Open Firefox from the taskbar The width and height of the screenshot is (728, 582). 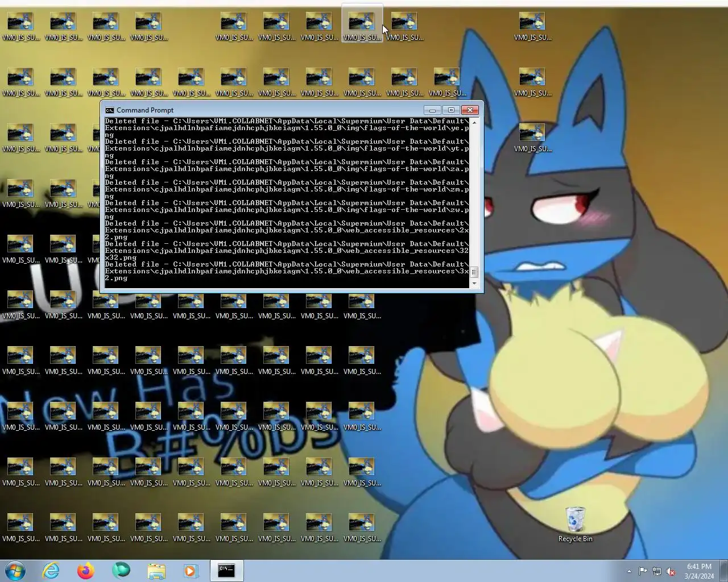point(86,571)
